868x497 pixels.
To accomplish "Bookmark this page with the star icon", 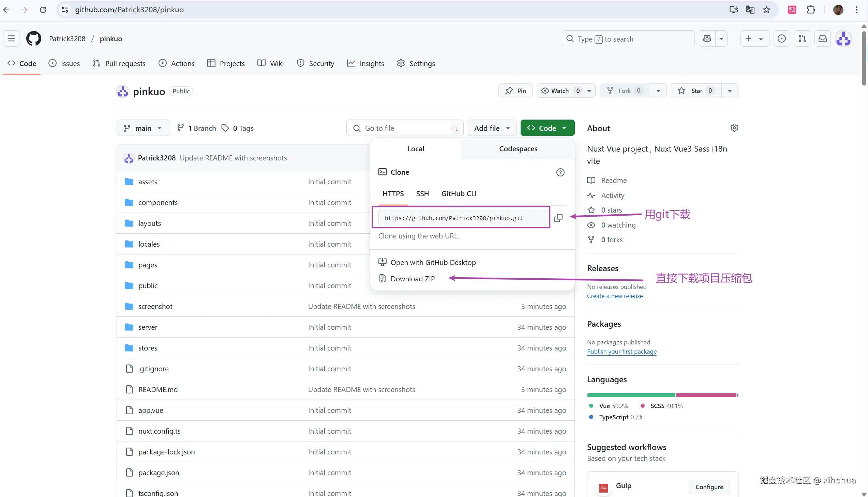I will pyautogui.click(x=766, y=10).
